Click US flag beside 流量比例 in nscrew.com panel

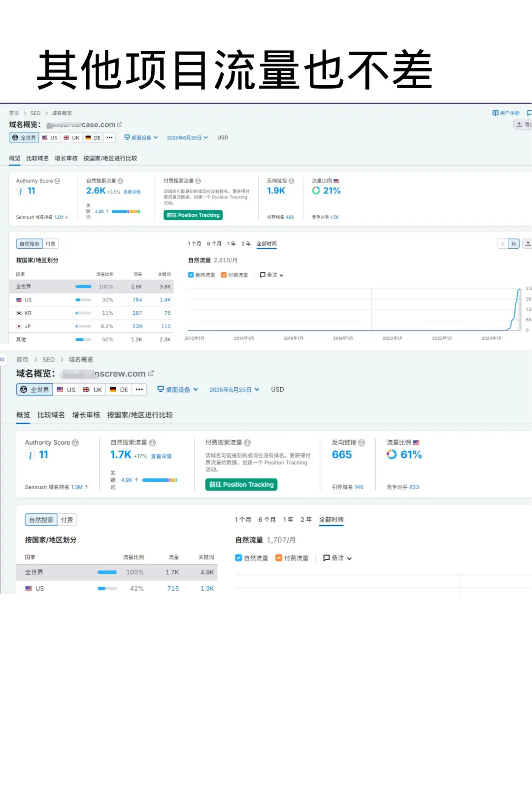click(x=416, y=442)
